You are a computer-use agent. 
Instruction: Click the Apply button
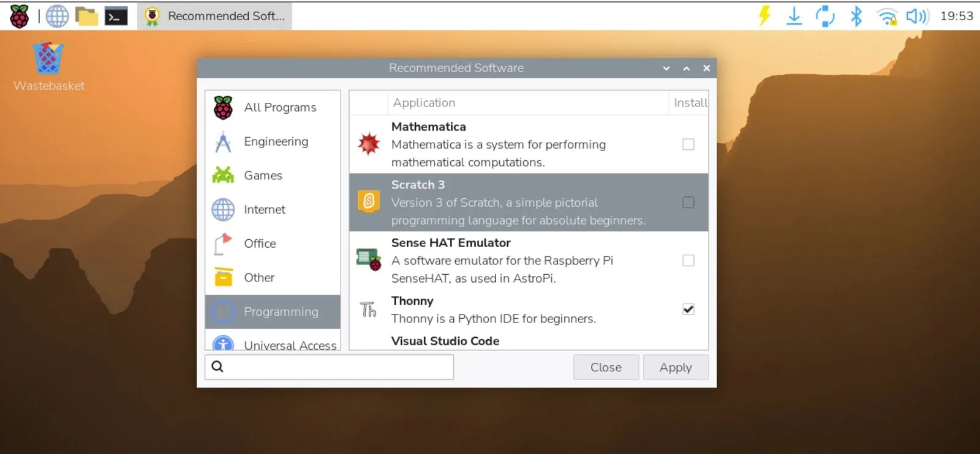[676, 367]
